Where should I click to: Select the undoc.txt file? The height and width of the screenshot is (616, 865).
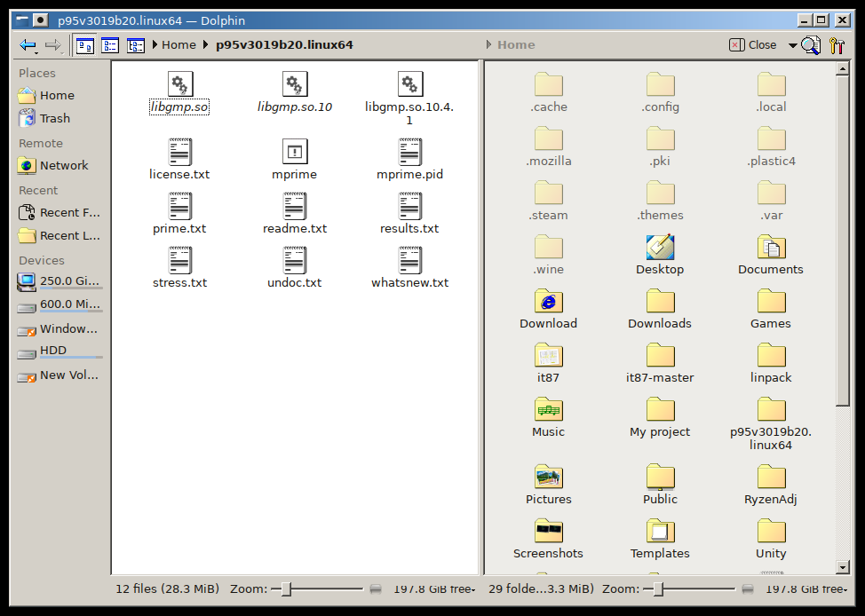(x=295, y=267)
